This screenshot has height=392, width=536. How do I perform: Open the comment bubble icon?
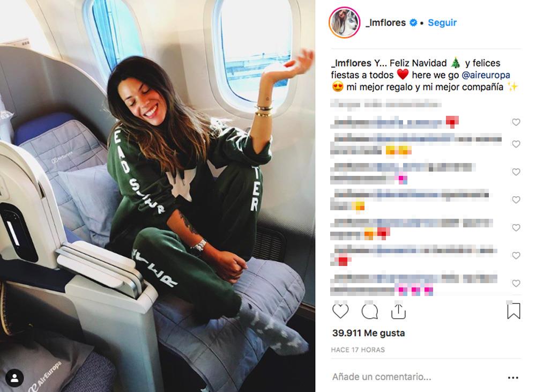(x=369, y=312)
